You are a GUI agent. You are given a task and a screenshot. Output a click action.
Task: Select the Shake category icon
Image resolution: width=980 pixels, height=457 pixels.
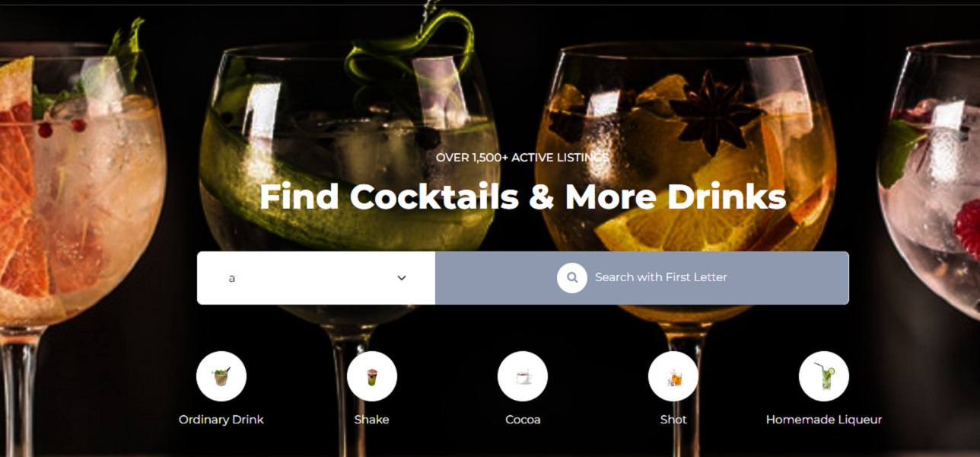point(371,376)
